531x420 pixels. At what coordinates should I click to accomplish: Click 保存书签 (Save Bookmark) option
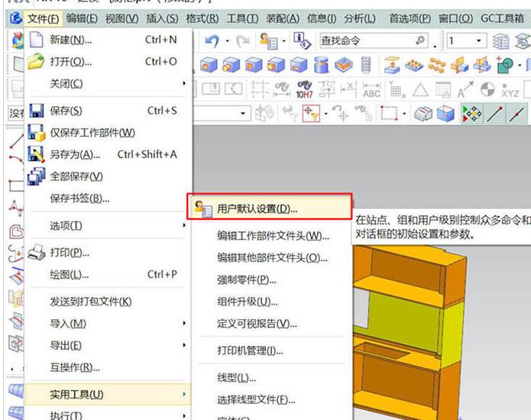tap(79, 199)
